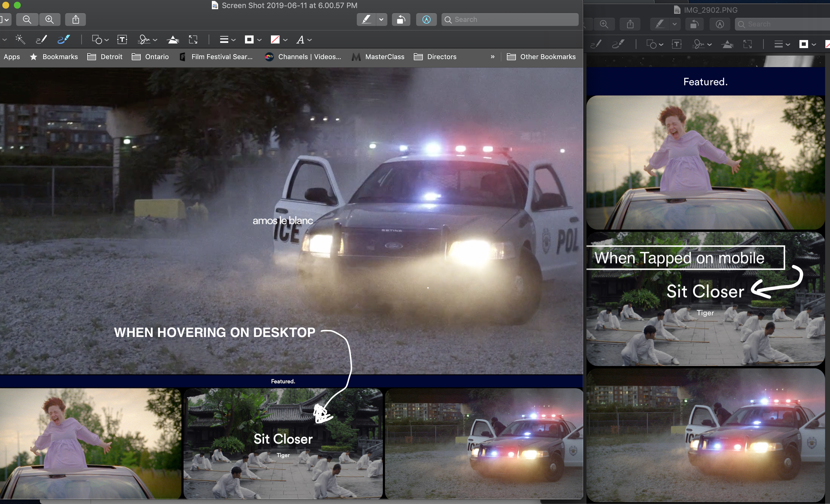Expand Shapes dropdown arrow in IMG_2902.PNG window
The image size is (830, 504).
click(661, 44)
